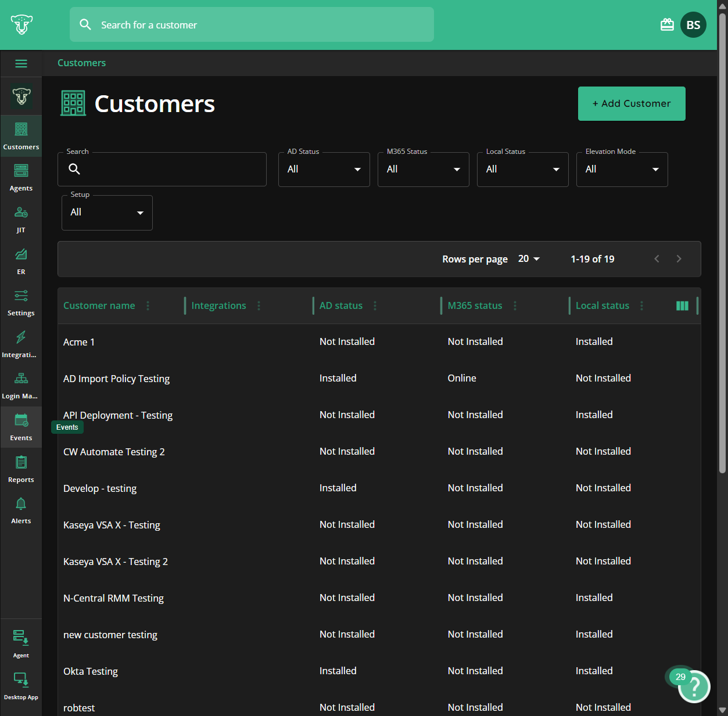728x716 pixels.
Task: Open the help question mark widget
Action: tap(694, 686)
